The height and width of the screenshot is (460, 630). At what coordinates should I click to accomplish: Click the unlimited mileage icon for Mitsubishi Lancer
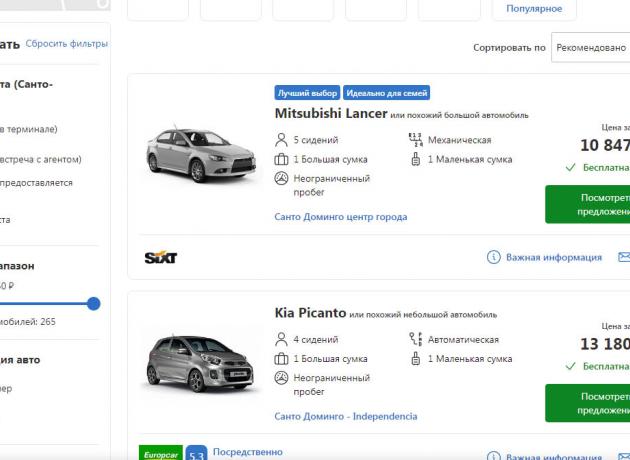click(x=281, y=178)
